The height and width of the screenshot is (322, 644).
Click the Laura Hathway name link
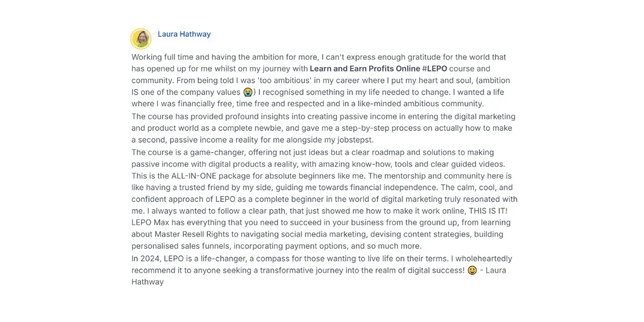click(x=184, y=34)
